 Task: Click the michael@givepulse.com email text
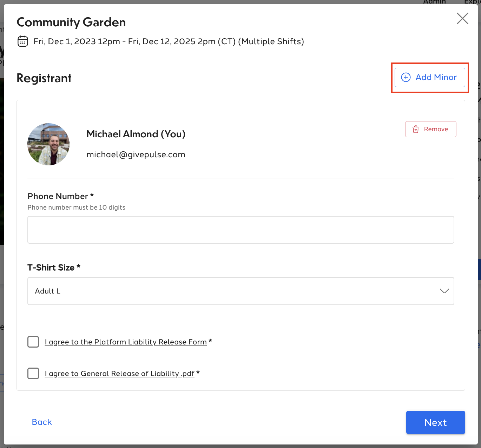pos(136,154)
